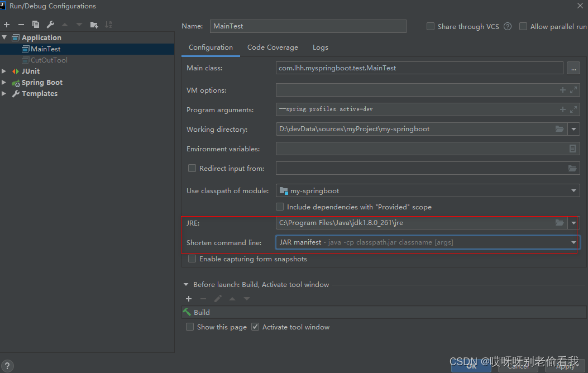Enable Allow parallel run checkbox
Screen dimensions: 588x373
coord(523,27)
